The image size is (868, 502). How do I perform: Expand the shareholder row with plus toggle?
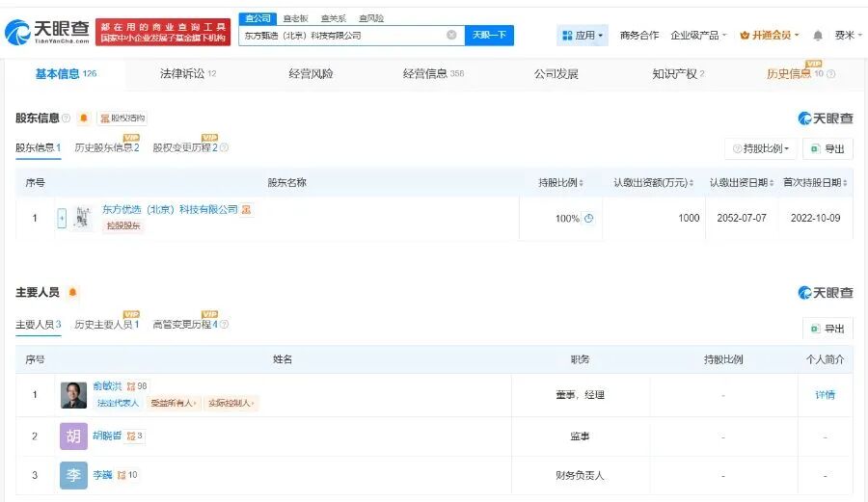[x=62, y=219]
